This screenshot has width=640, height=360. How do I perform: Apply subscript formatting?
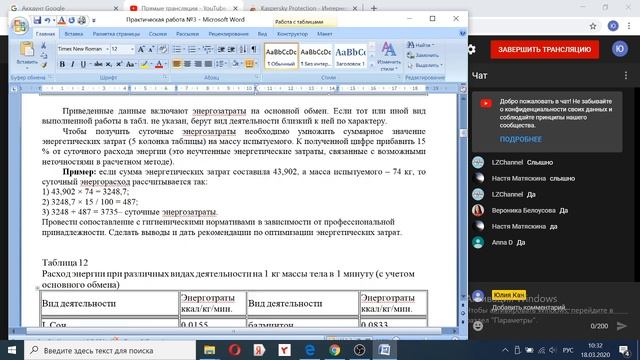pyautogui.click(x=109, y=64)
